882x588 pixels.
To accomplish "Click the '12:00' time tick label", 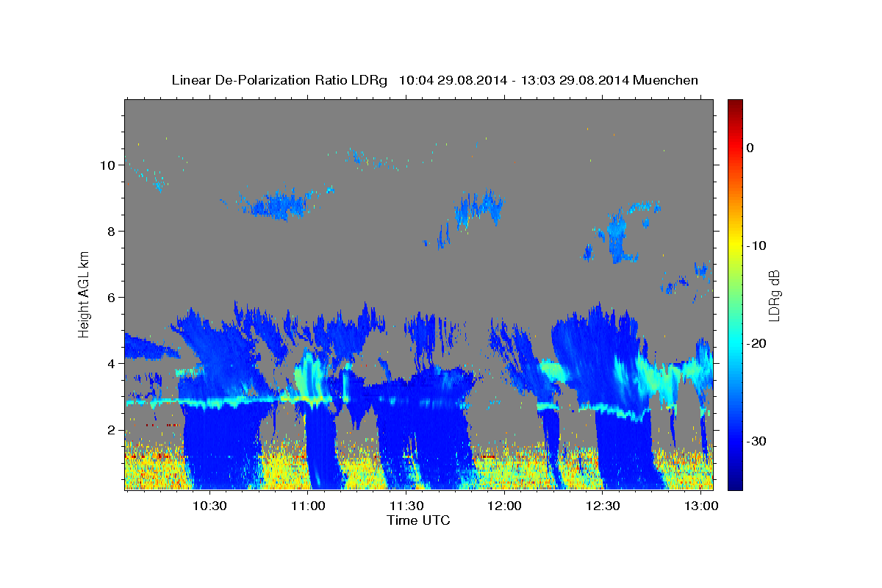I will coord(505,506).
